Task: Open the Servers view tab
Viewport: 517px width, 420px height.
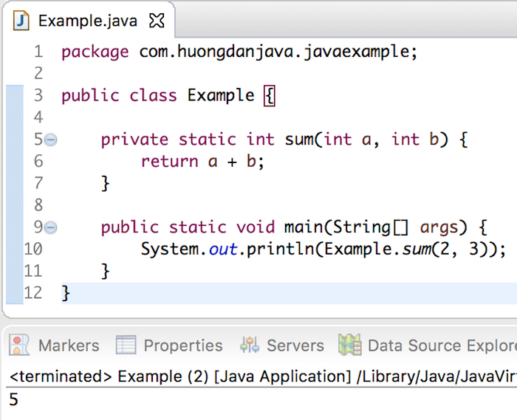Action: (282, 345)
